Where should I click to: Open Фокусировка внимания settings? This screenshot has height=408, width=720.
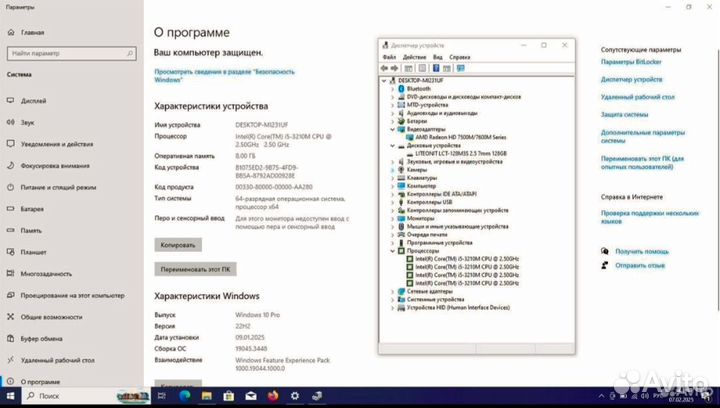pyautogui.click(x=55, y=166)
